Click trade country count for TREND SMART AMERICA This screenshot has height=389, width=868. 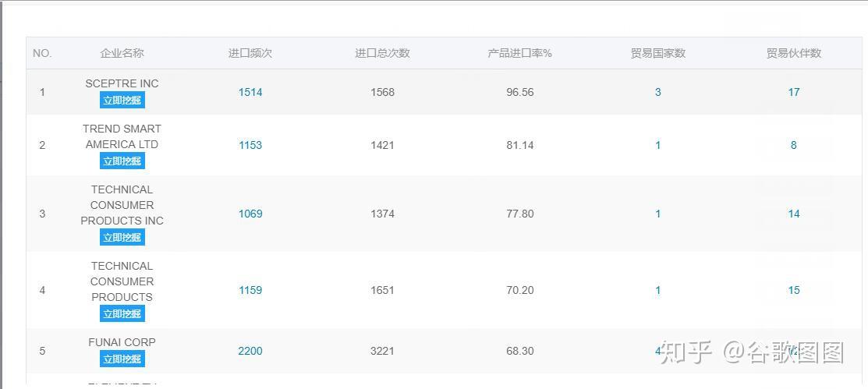pyautogui.click(x=657, y=145)
